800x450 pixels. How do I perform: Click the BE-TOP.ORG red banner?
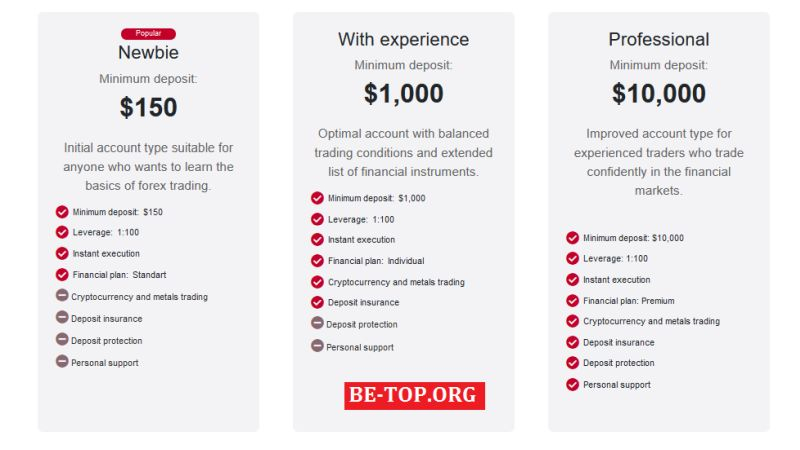[414, 395]
